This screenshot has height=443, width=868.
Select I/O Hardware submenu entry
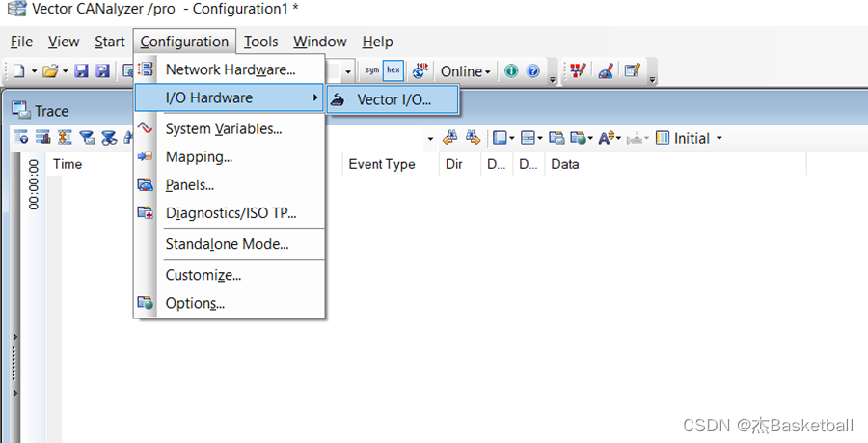230,97
